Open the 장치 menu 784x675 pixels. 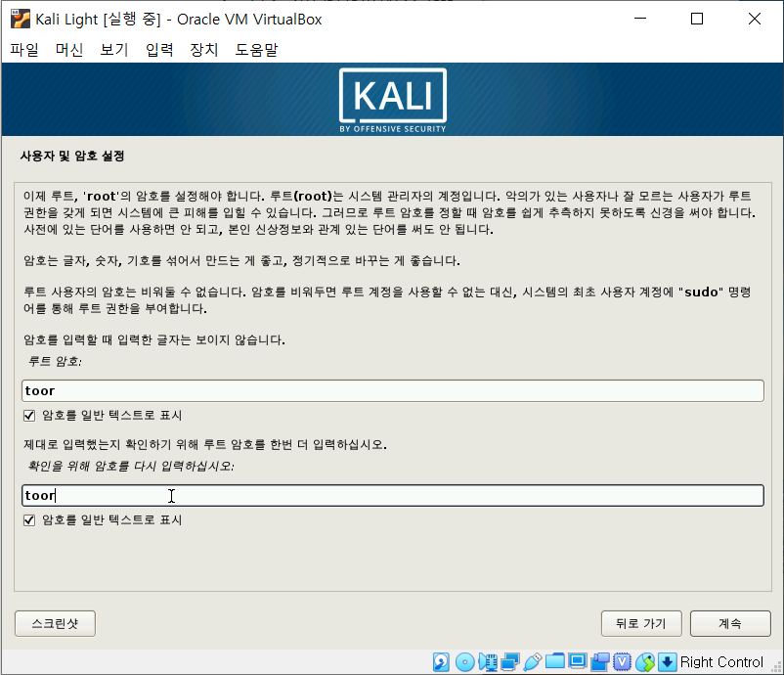pyautogui.click(x=204, y=50)
